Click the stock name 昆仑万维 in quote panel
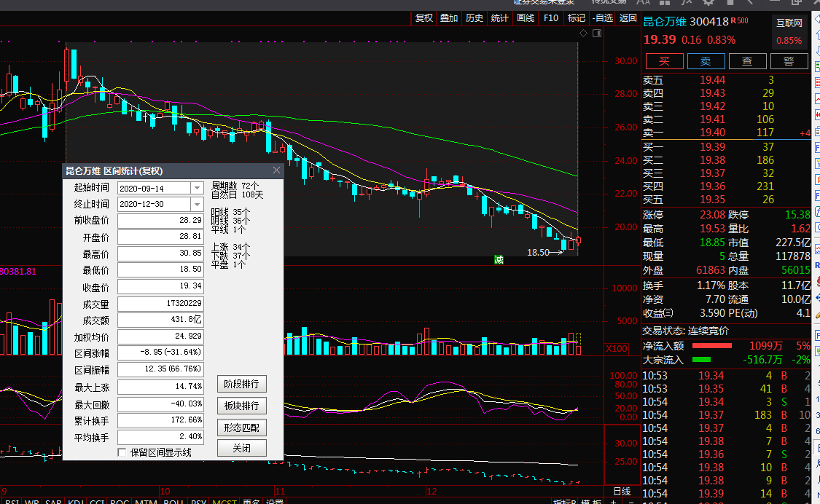Image resolution: width=820 pixels, height=504 pixels. [665, 21]
